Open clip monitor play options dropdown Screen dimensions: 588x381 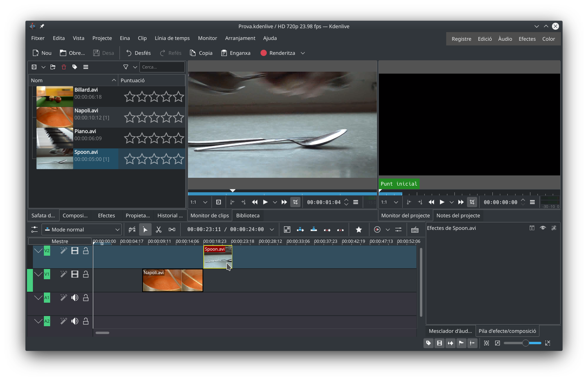click(275, 202)
